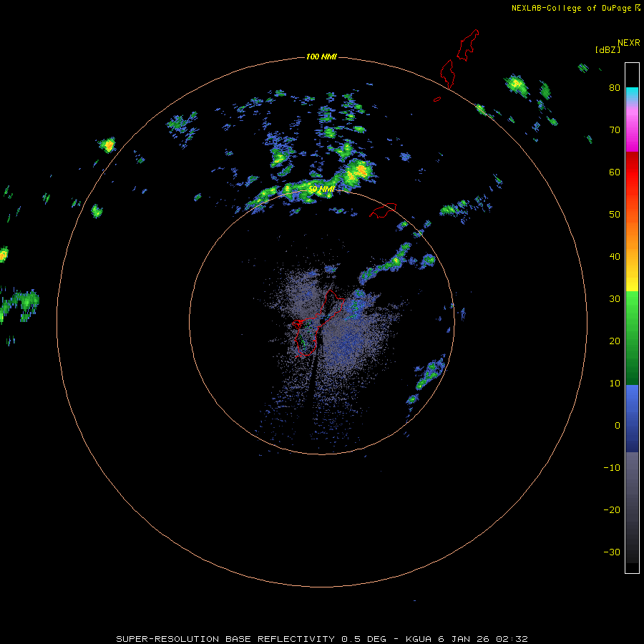Viewport: 644px width, 644px height.
Task: Click the 50 value on dBZ scale
Action: 615,215
